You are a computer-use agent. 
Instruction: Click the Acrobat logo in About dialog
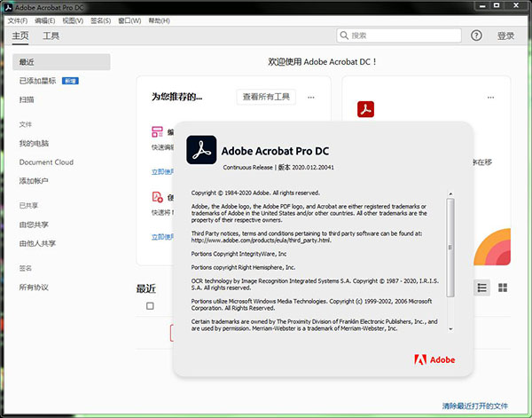click(x=201, y=150)
